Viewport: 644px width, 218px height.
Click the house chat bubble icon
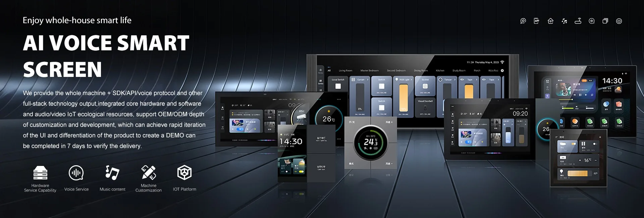coord(523,21)
